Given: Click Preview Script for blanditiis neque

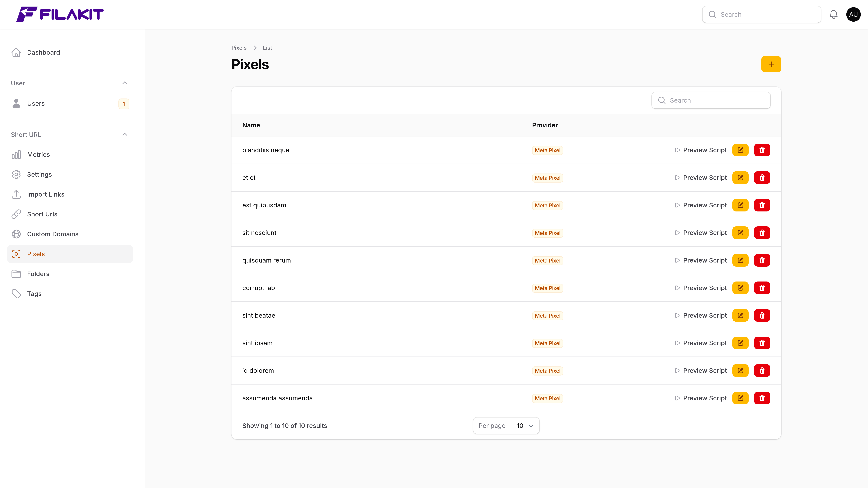Looking at the screenshot, I should tap(701, 150).
